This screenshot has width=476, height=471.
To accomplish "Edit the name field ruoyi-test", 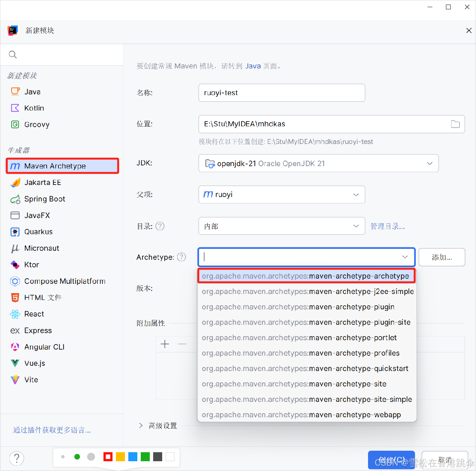I will [x=281, y=92].
